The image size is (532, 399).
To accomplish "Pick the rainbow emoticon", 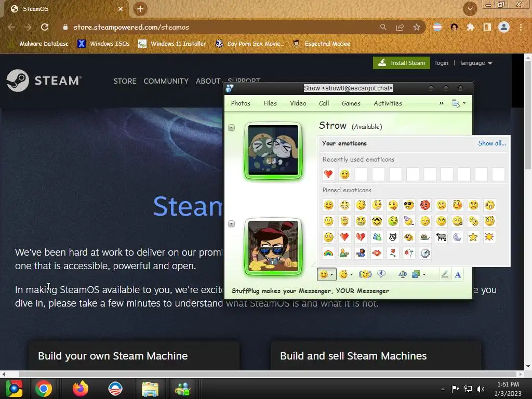I will pyautogui.click(x=328, y=254).
